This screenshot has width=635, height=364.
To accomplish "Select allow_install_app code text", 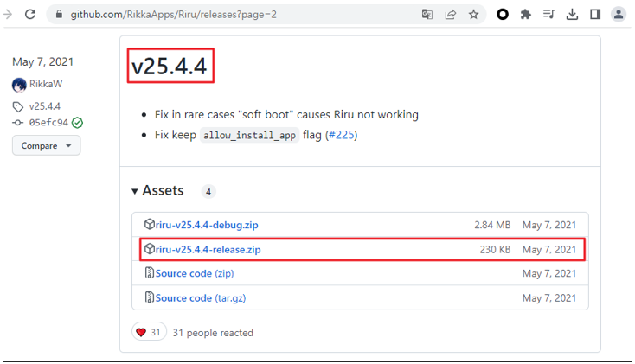I will tap(249, 135).
